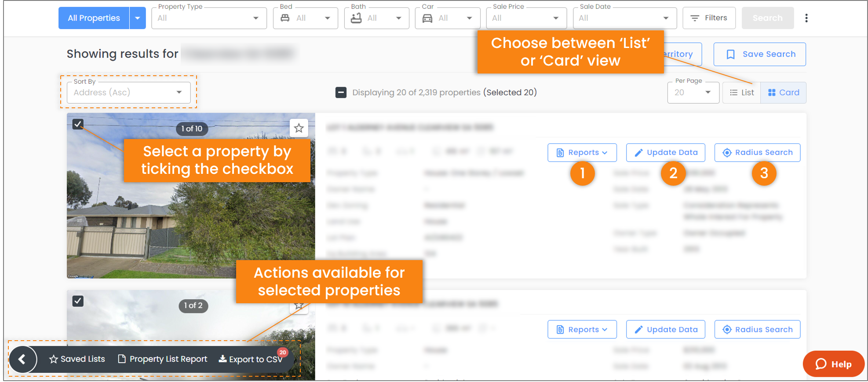
Task: Switch to Card view
Action: click(784, 92)
